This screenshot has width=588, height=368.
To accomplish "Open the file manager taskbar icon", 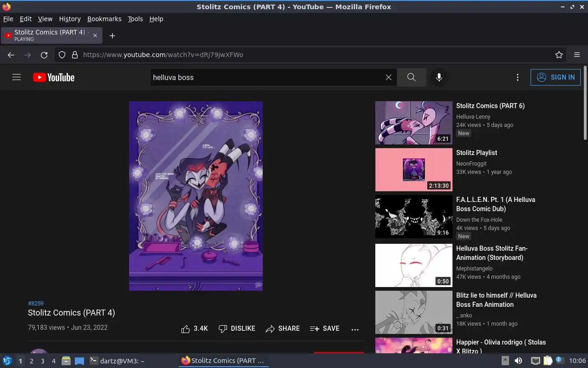I will pos(66,361).
